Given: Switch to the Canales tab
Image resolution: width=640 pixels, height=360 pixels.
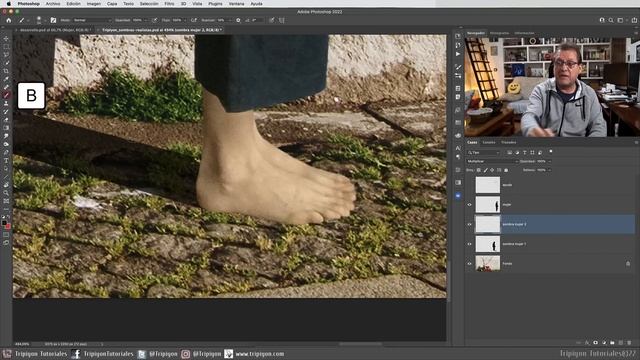Looking at the screenshot, I should pos(489,142).
